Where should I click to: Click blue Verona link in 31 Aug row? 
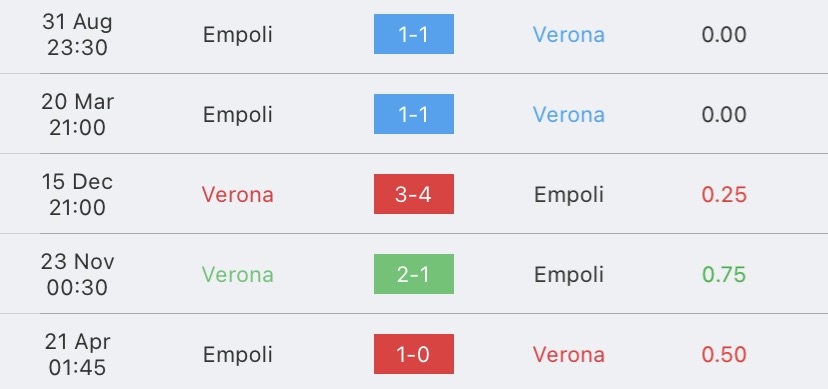(x=569, y=35)
